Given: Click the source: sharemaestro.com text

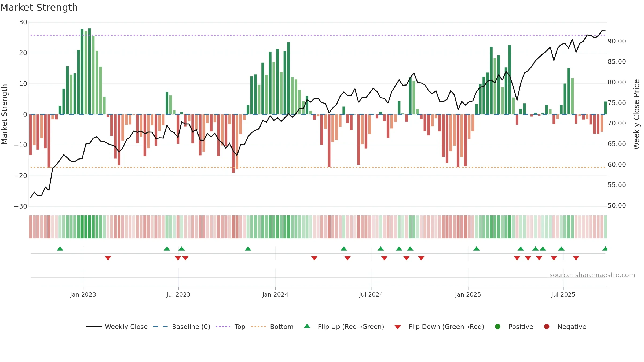Looking at the screenshot, I should pyautogui.click(x=592, y=275).
